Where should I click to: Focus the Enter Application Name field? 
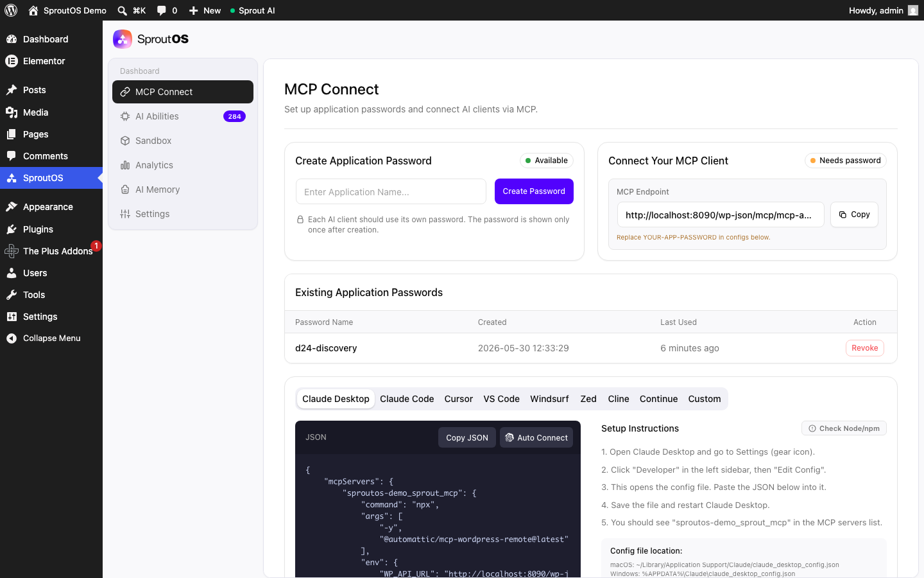(x=391, y=191)
